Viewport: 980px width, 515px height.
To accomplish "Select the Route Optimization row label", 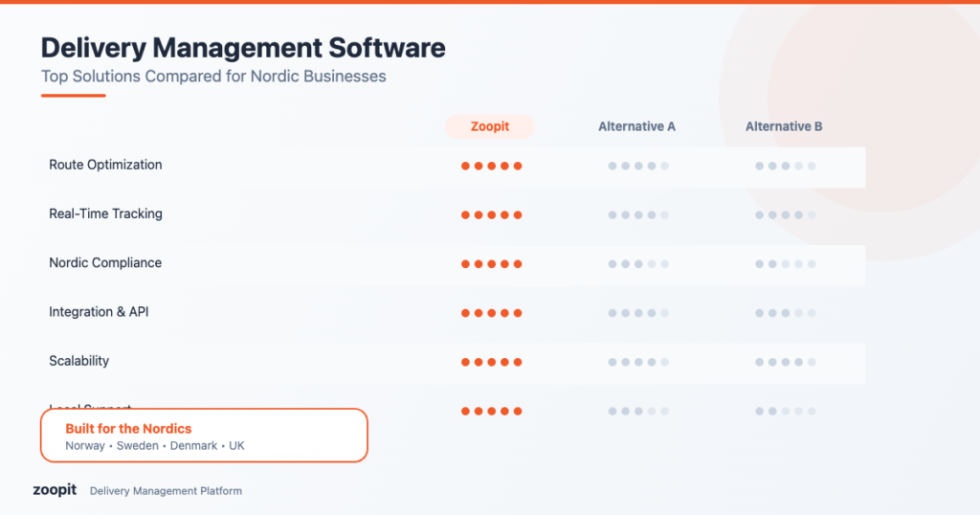I will pos(105,165).
